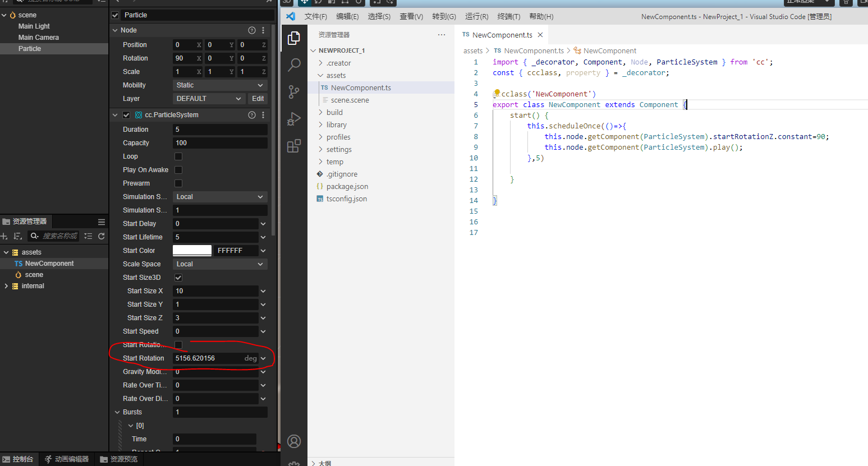The width and height of the screenshot is (868, 466).
Task: Open the Scale Space dropdown
Action: point(219,264)
